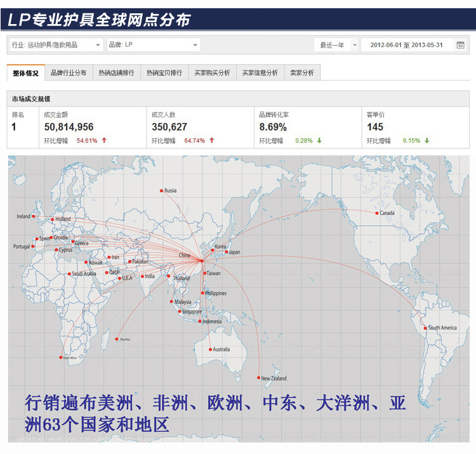
Task: Click the date range 2012-06-01 至 2013-05-31 field
Action: (x=406, y=45)
